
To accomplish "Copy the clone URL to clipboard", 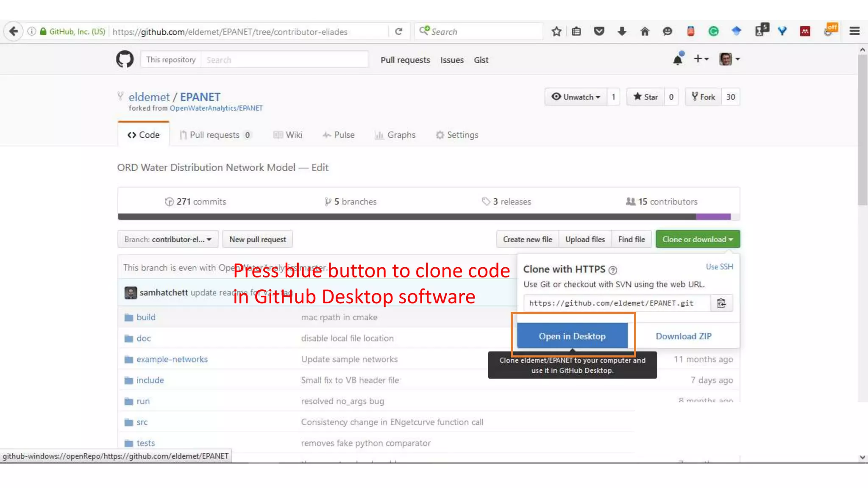I will tap(721, 303).
